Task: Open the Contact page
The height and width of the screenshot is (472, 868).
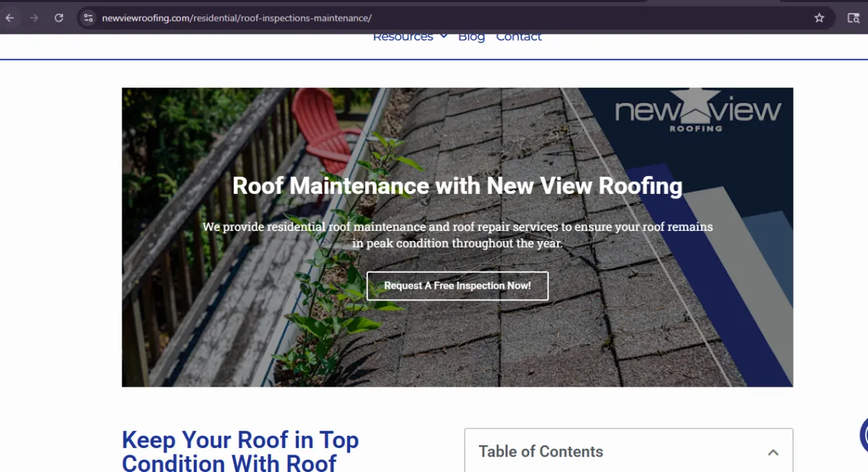Action: pyautogui.click(x=519, y=36)
